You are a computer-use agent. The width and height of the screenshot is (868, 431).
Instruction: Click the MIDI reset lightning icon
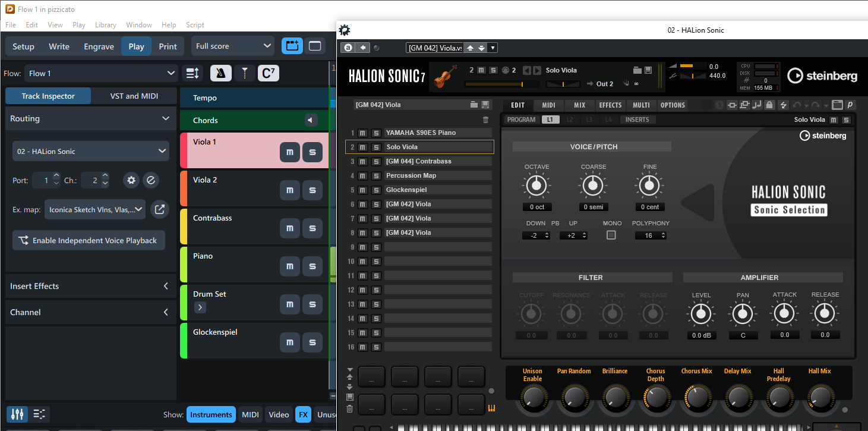[x=783, y=105]
